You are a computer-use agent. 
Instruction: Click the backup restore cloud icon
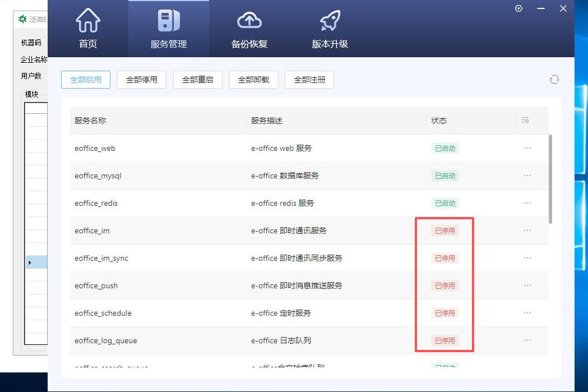click(249, 21)
